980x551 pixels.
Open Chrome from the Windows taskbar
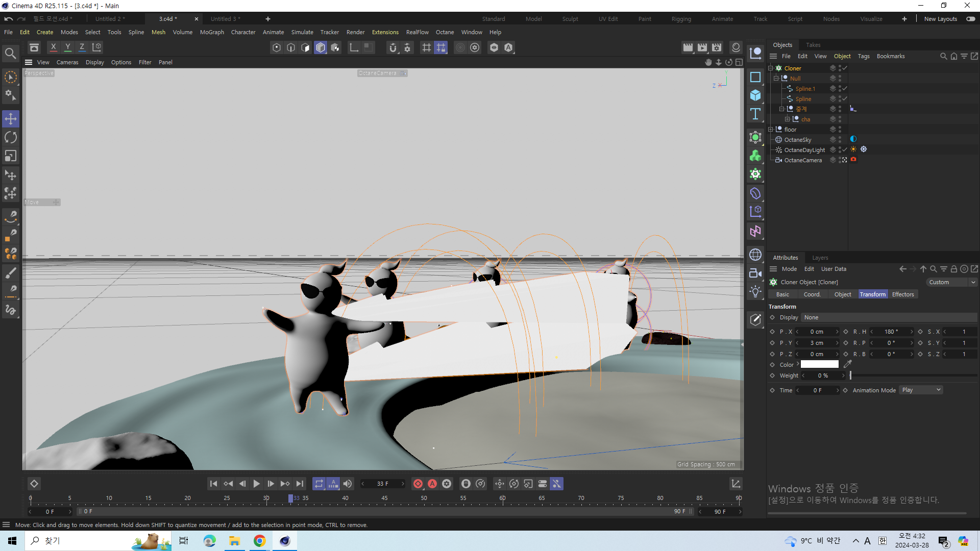coord(260,541)
